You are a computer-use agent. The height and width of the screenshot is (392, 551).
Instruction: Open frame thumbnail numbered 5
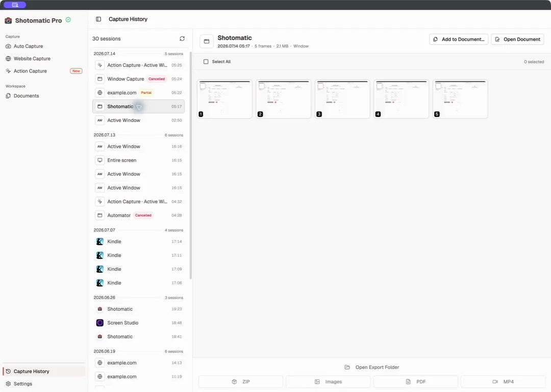[460, 99]
